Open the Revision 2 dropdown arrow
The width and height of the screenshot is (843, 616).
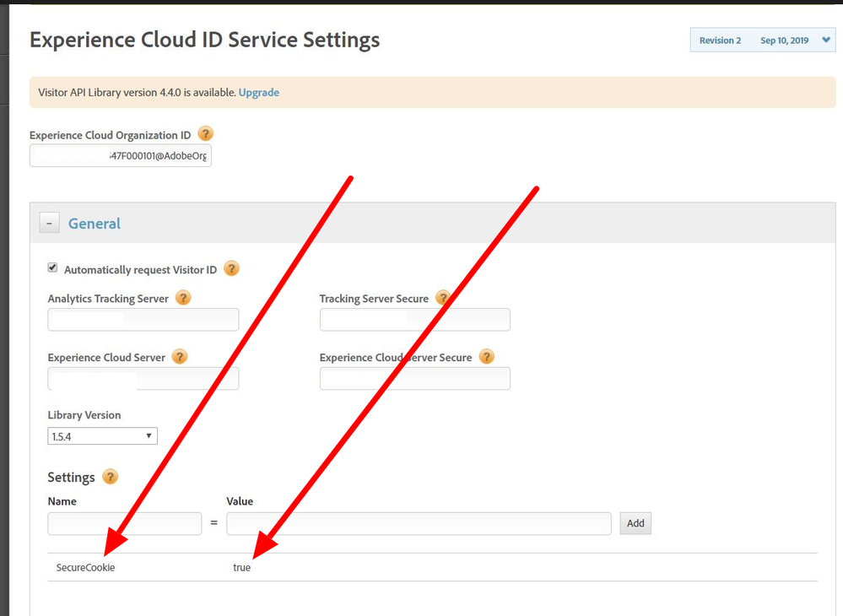click(825, 40)
